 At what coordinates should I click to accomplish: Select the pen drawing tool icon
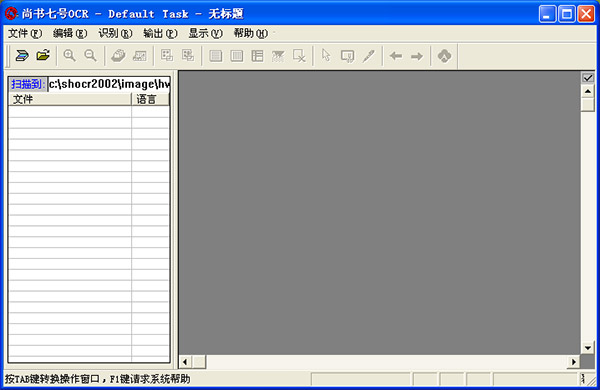[x=368, y=56]
